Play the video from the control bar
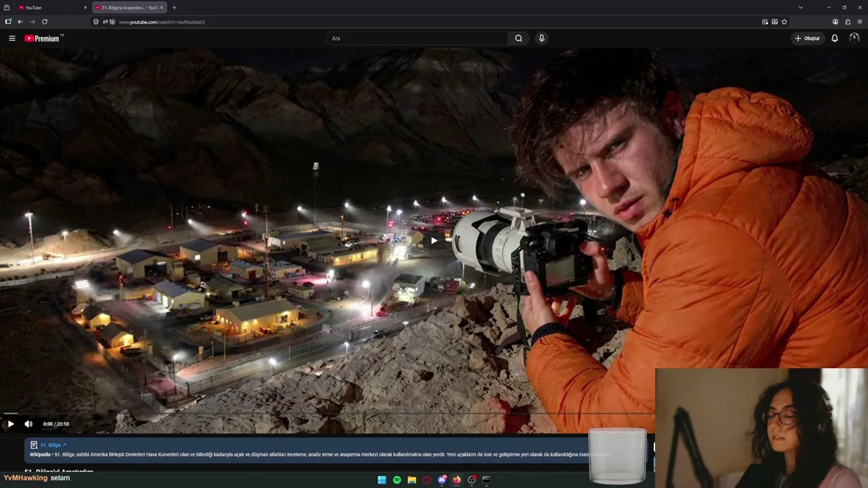 (x=10, y=424)
